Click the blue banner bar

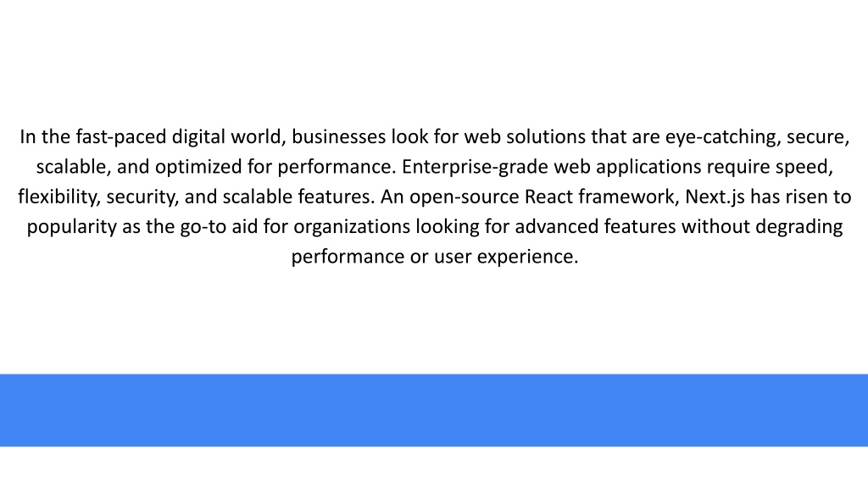(434, 410)
